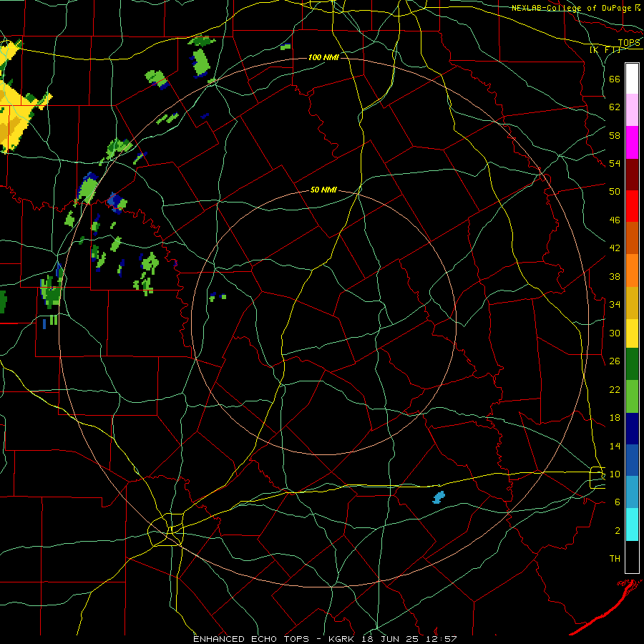Click the legend value "58"

(615, 135)
